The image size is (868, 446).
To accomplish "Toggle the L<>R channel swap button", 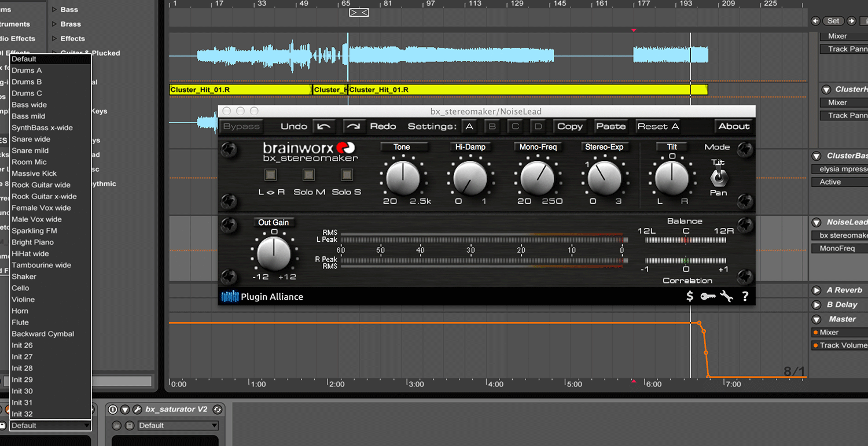I will point(271,175).
